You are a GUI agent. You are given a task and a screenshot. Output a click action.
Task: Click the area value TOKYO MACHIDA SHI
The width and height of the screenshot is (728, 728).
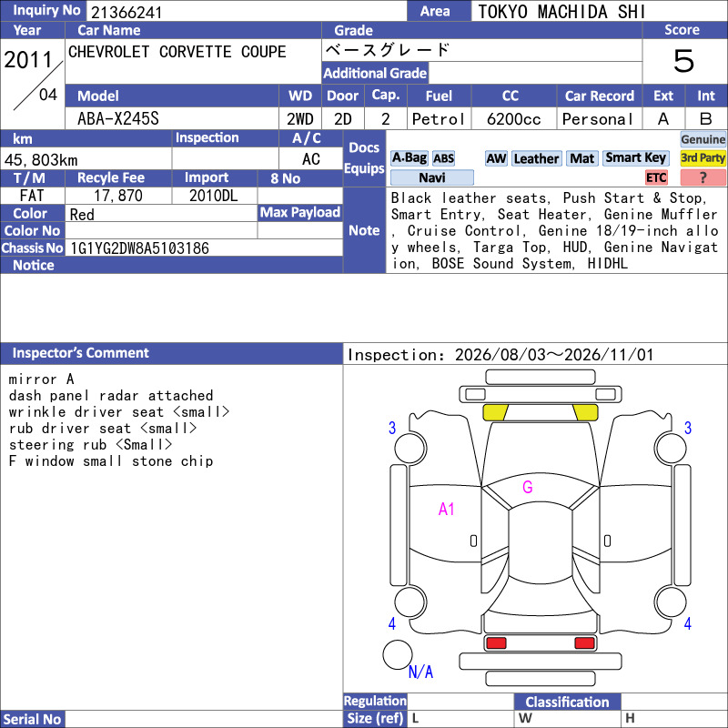(x=561, y=12)
